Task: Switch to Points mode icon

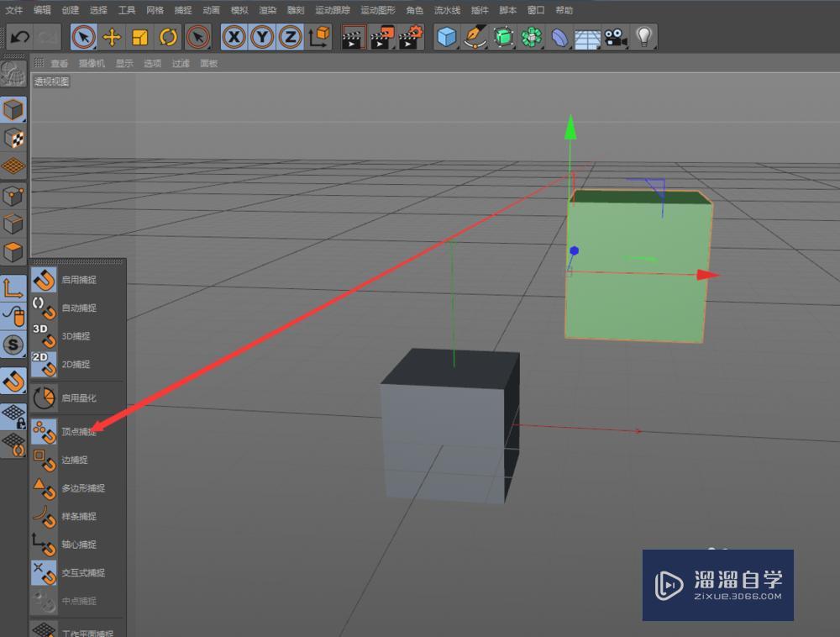Action: pyautogui.click(x=13, y=196)
